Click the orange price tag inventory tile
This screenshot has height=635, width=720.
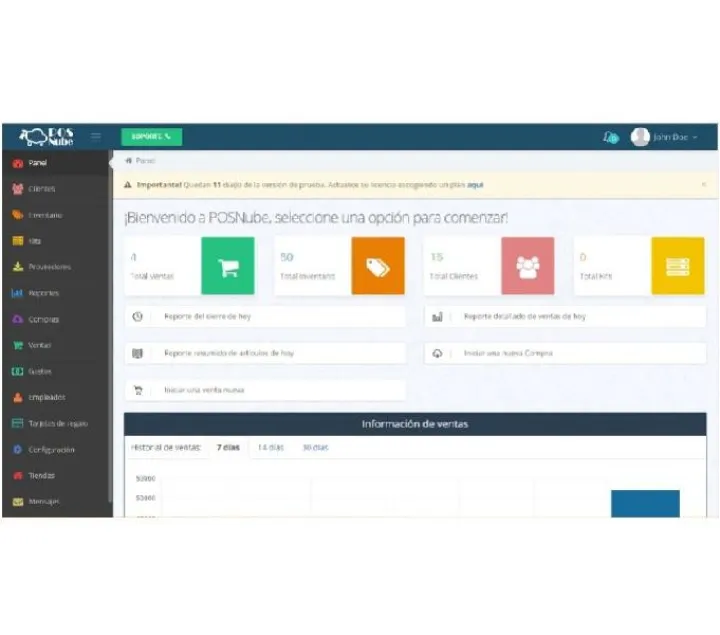coord(377,266)
